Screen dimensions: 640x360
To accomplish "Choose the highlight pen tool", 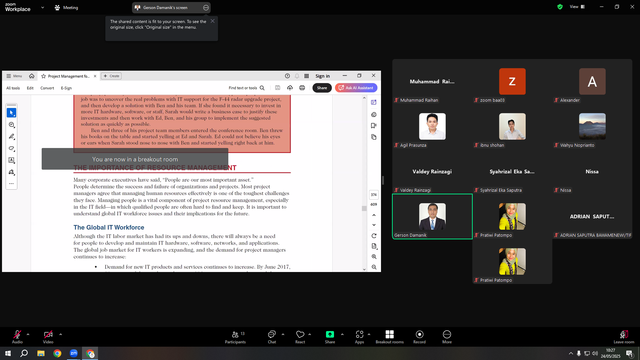I will pyautogui.click(x=11, y=137).
